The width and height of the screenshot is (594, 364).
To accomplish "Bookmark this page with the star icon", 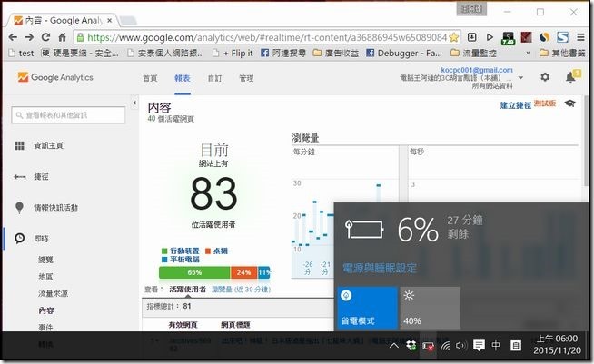I will (x=454, y=37).
